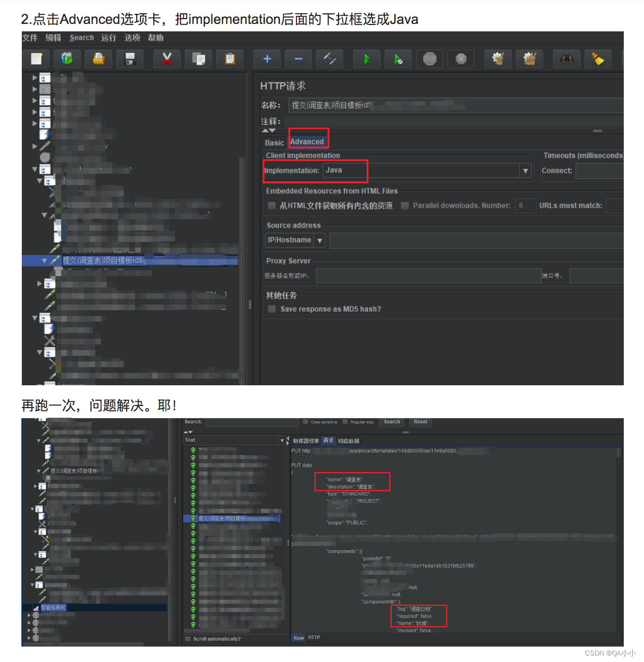Screen dimensions: 644x662
Task: Click green shield icon of highlighted result row
Action: (193, 518)
